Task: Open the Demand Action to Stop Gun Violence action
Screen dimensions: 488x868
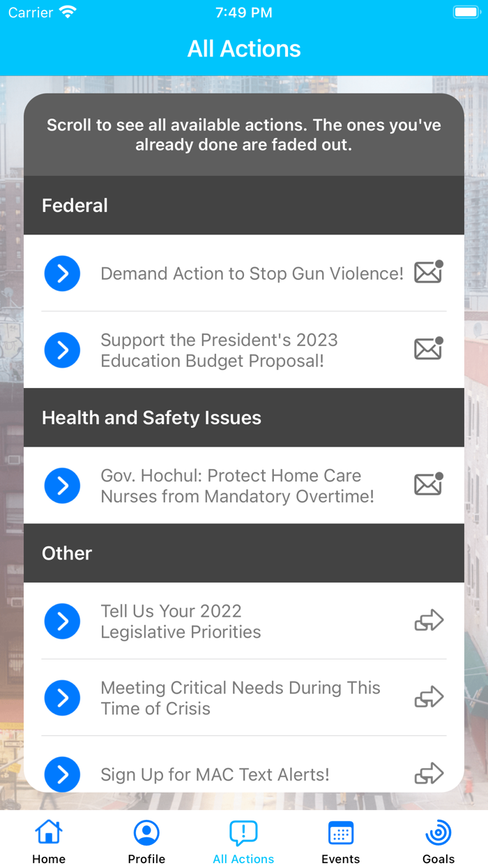Action: tap(252, 274)
